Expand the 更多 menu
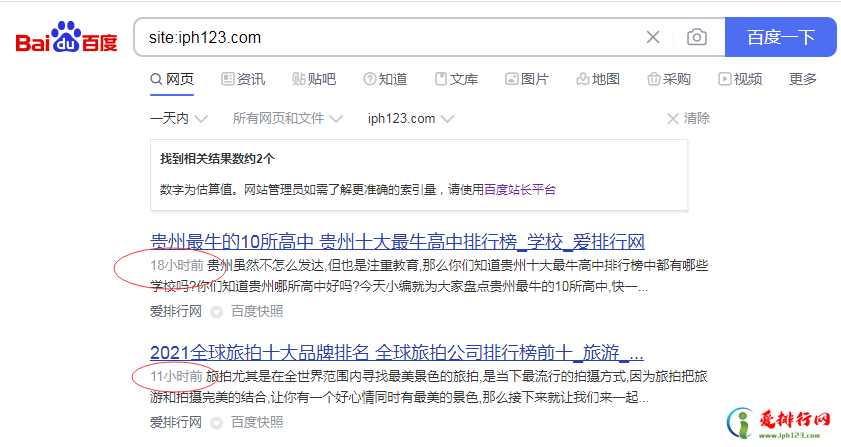Viewport: 841px width, 447px height. coord(803,79)
